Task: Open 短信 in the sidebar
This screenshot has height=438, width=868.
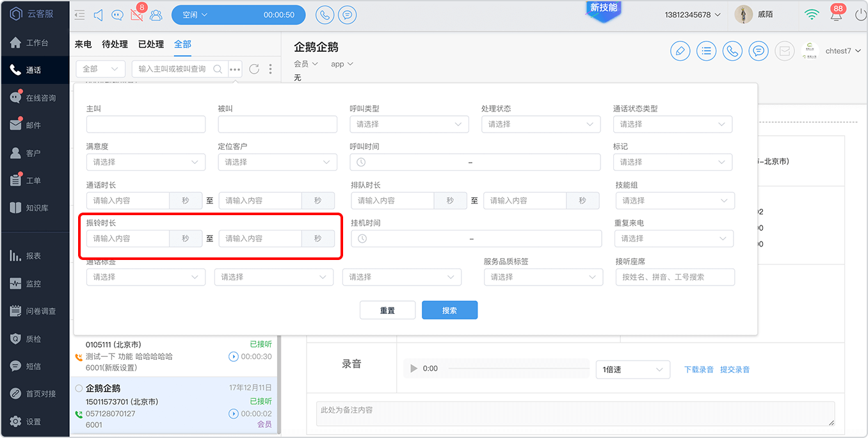Action: click(35, 366)
